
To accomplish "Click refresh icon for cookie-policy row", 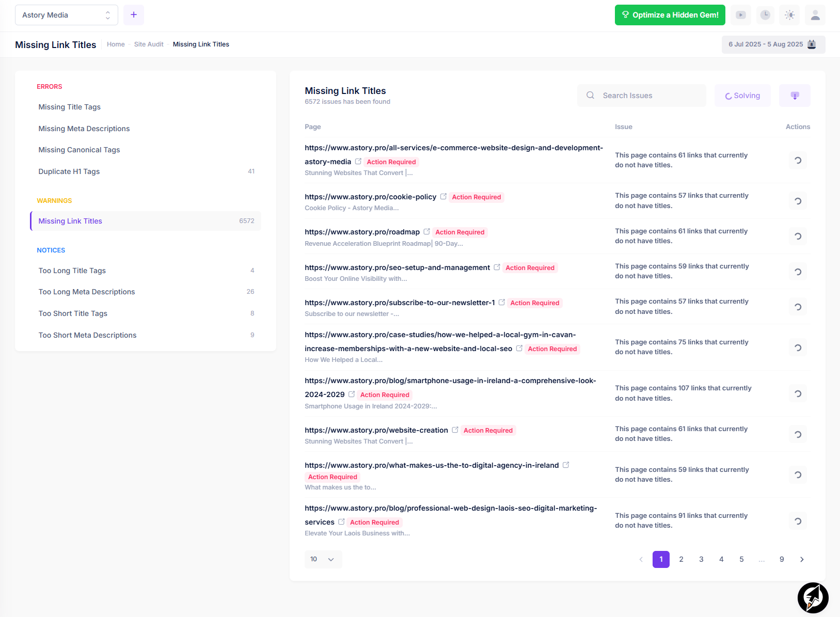I will (798, 201).
